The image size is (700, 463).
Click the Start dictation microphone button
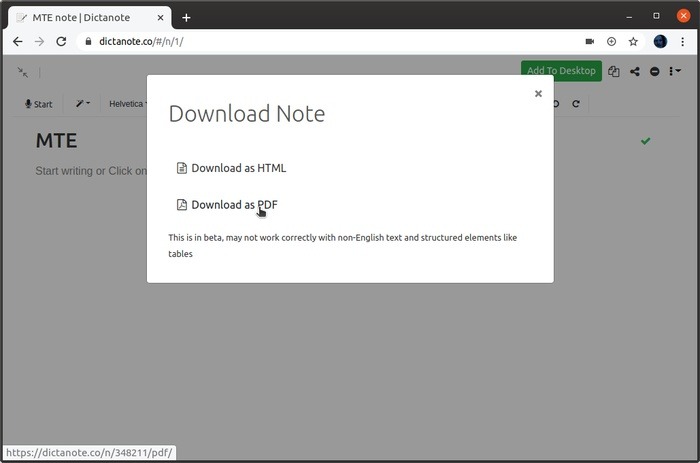[39, 104]
